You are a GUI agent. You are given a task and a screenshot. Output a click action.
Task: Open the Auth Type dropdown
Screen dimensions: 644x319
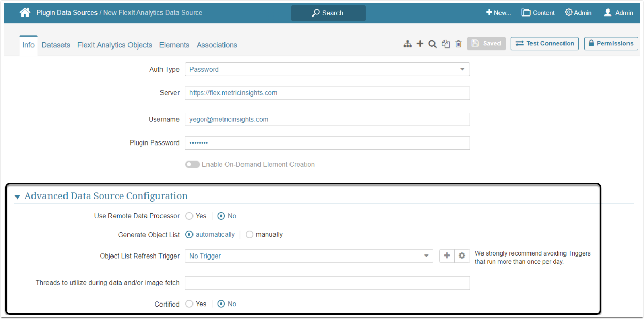(x=327, y=69)
